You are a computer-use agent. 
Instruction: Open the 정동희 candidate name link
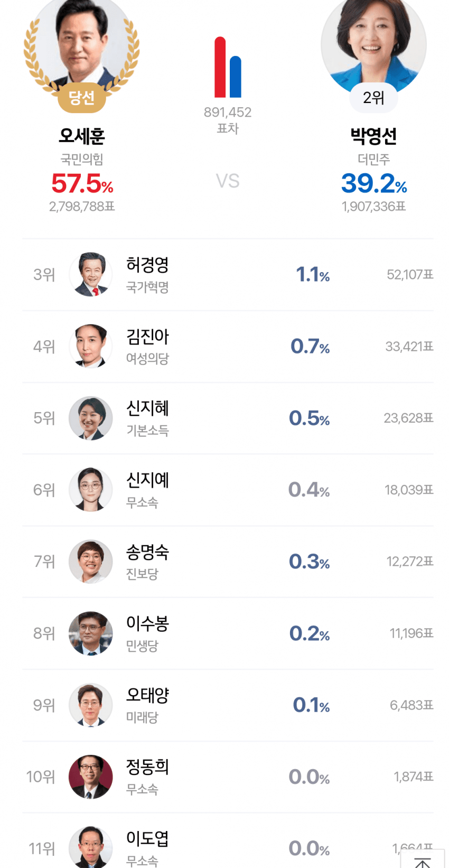147,767
